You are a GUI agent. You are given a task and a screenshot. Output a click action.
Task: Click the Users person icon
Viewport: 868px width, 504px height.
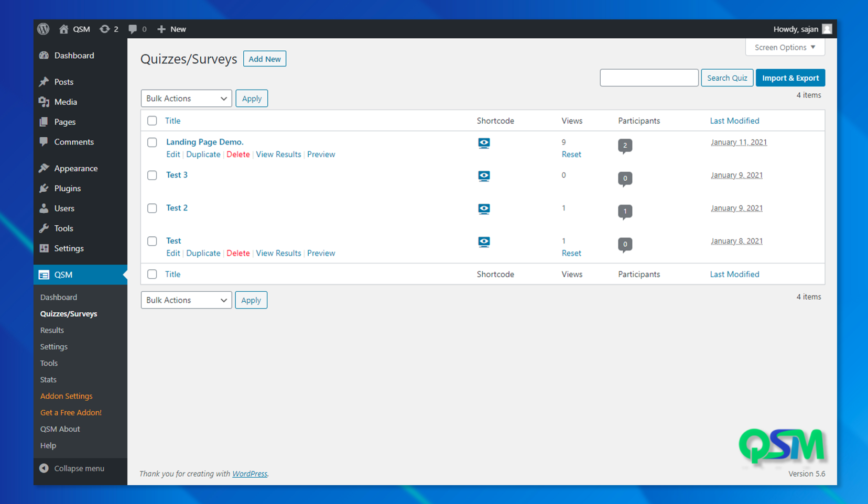pyautogui.click(x=44, y=209)
